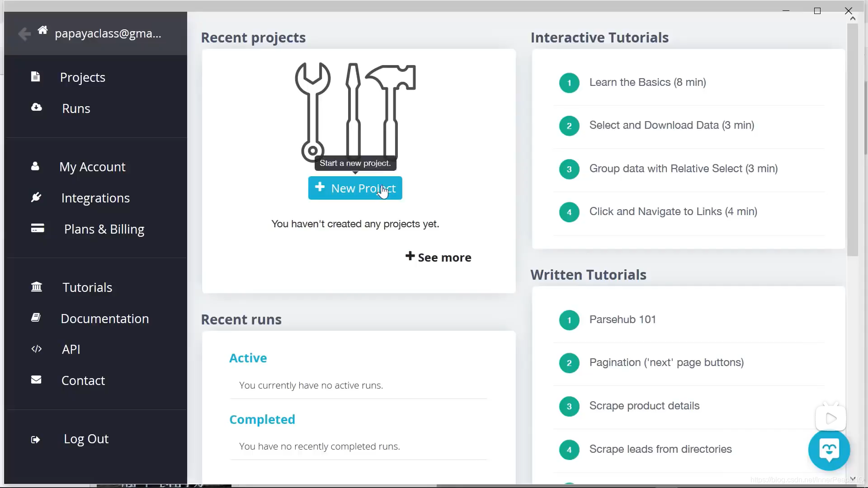Click the Runs cloud download icon
Image resolution: width=868 pixels, height=488 pixels.
pyautogui.click(x=37, y=108)
